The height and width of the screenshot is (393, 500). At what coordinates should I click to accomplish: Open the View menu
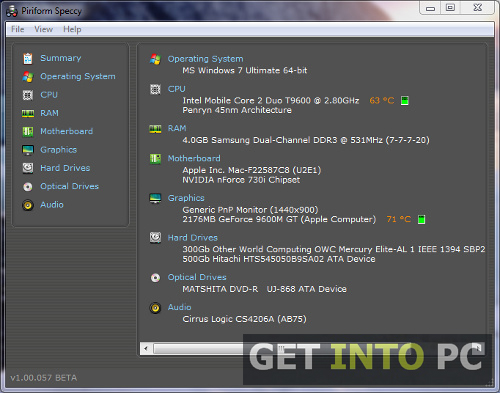click(43, 29)
